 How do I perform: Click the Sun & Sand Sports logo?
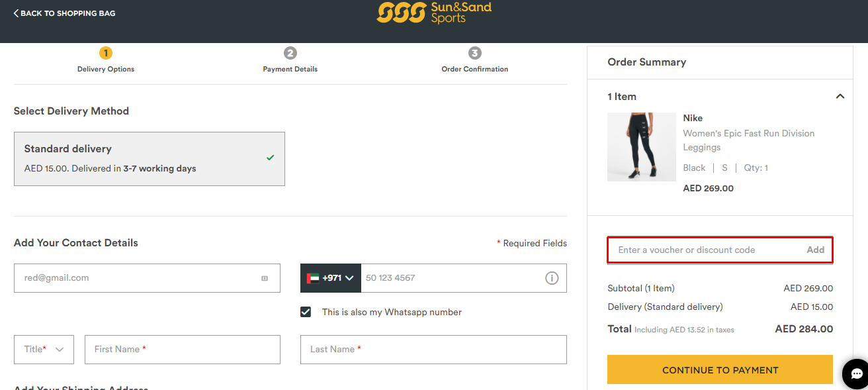[x=434, y=13]
